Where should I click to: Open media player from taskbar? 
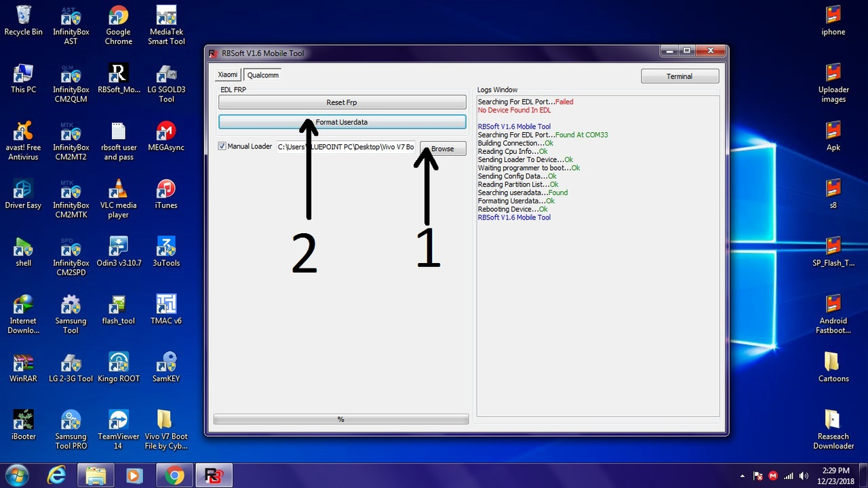point(134,476)
